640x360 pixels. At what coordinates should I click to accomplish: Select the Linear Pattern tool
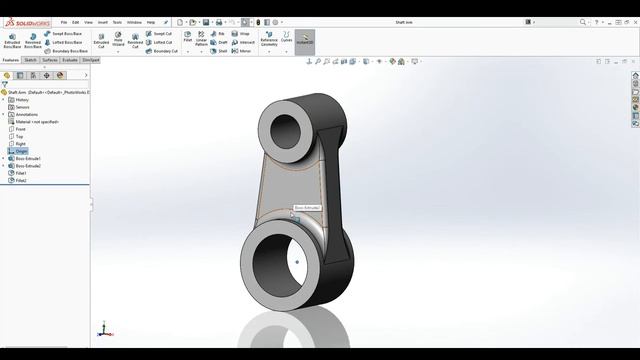(x=201, y=38)
